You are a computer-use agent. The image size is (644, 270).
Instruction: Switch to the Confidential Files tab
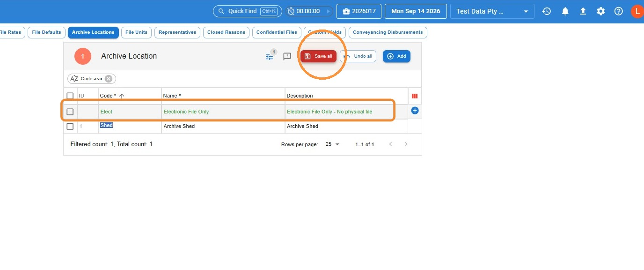pyautogui.click(x=277, y=32)
